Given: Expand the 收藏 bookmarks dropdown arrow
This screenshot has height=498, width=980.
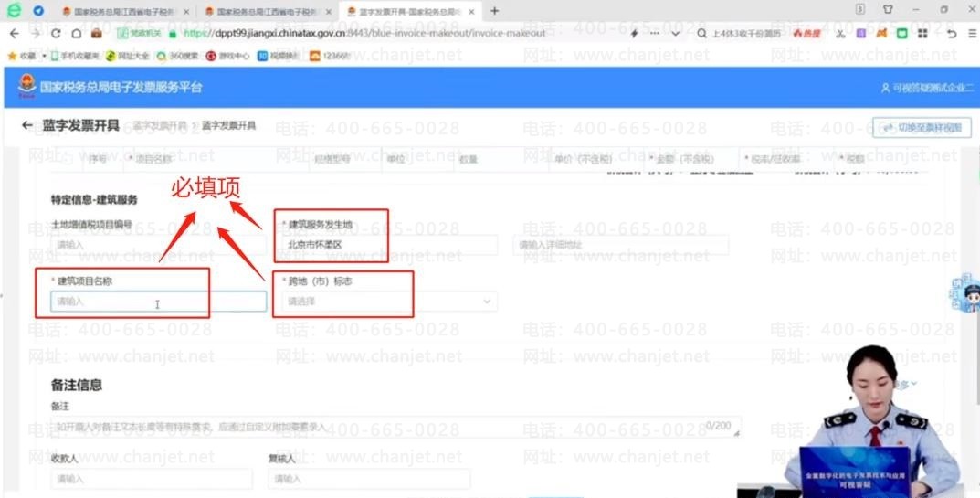Looking at the screenshot, I should [x=45, y=56].
